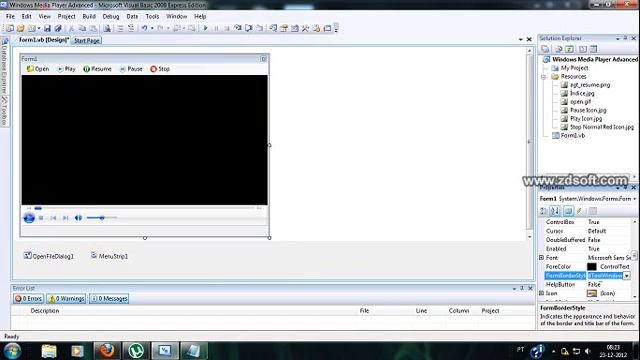This screenshot has height=360, width=640.
Task: Open the Add New Item dropdown arrow
Action: 39,28
